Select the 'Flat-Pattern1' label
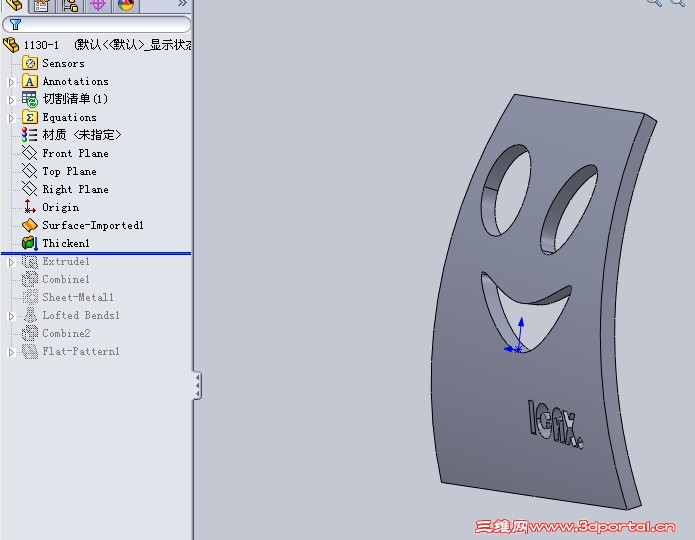 [81, 351]
